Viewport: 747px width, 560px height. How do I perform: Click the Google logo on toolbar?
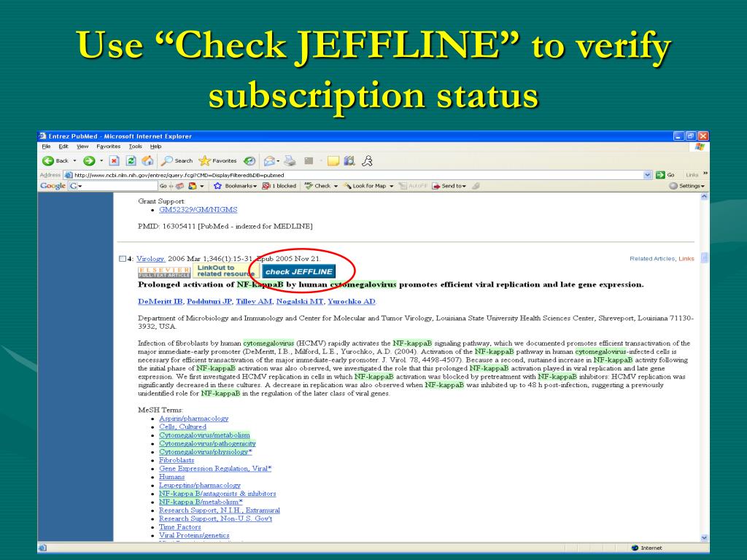click(x=53, y=186)
